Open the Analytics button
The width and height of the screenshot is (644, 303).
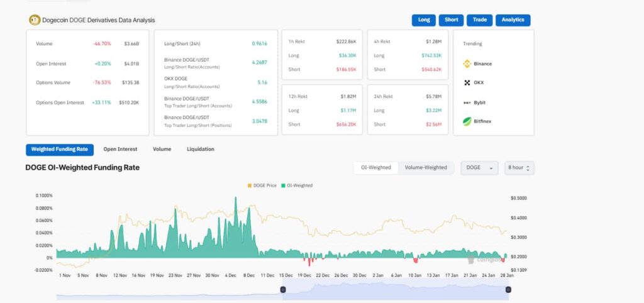click(x=513, y=20)
